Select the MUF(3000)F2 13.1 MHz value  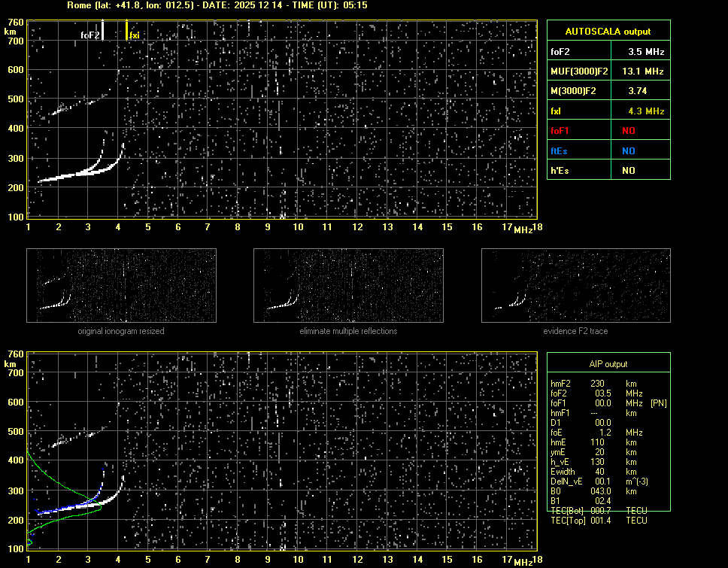(646, 71)
